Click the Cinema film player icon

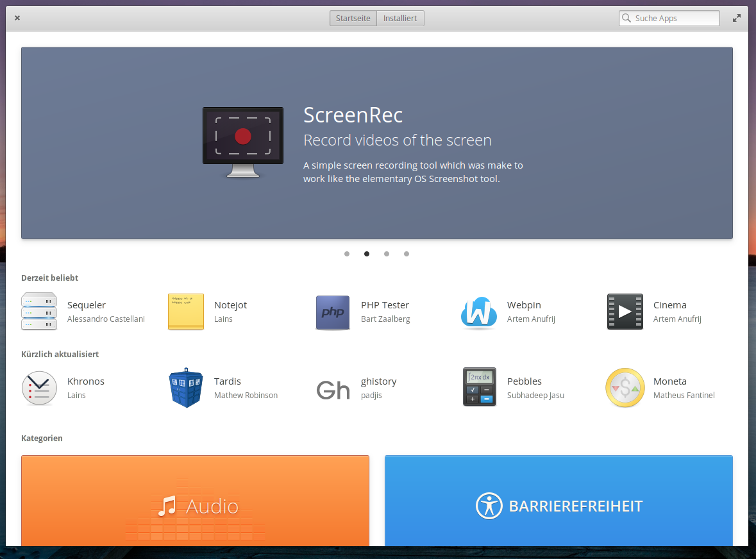pos(625,312)
